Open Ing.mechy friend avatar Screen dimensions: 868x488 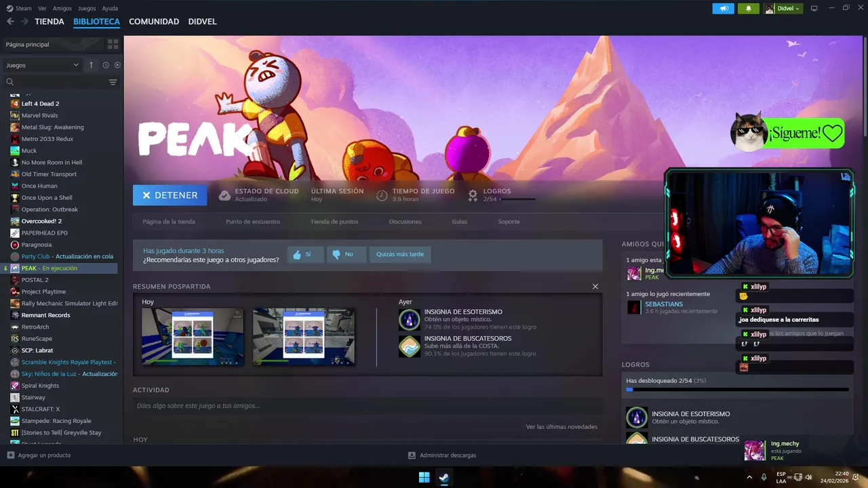click(634, 273)
